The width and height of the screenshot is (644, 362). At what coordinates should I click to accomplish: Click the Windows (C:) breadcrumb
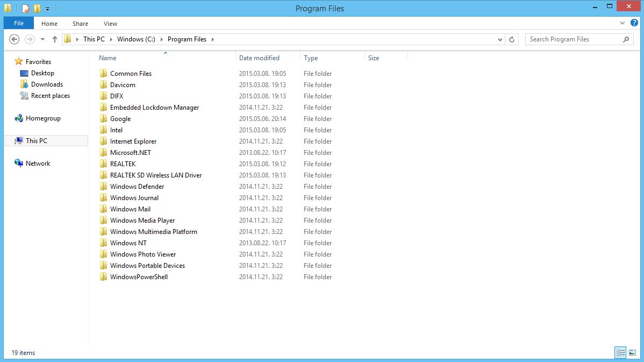(x=136, y=39)
